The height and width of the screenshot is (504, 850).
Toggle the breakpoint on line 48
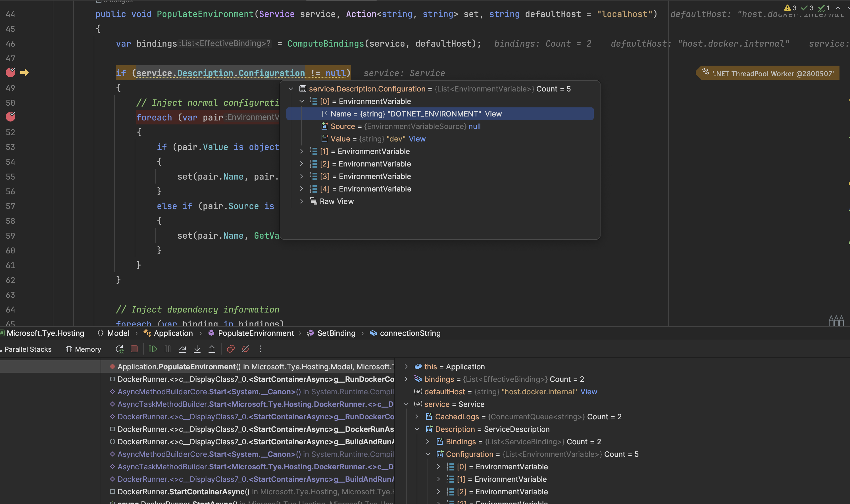[x=10, y=72]
